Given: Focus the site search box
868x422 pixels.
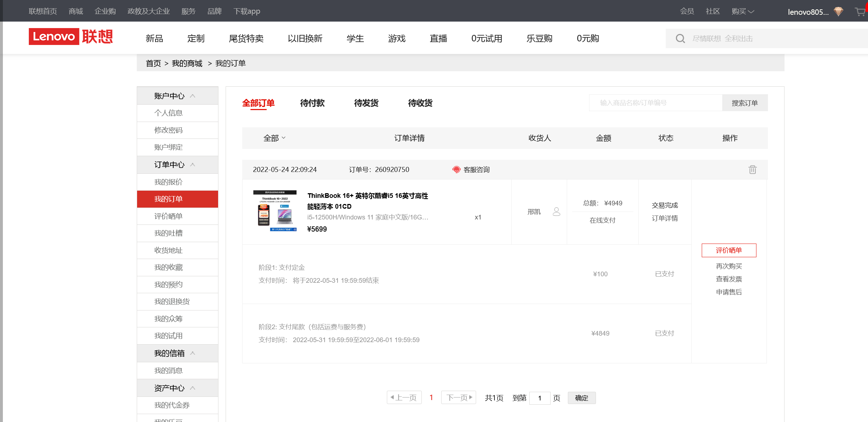Looking at the screenshot, I should pos(767,38).
